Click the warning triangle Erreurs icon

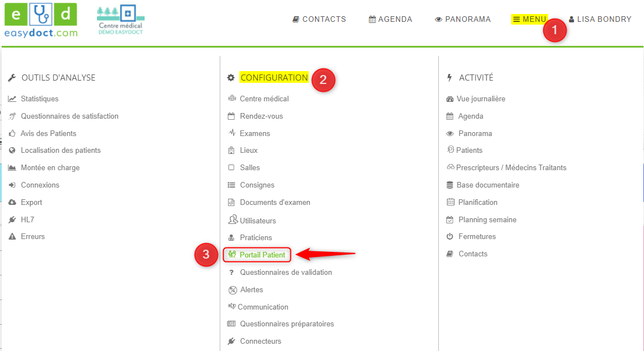[12, 237]
